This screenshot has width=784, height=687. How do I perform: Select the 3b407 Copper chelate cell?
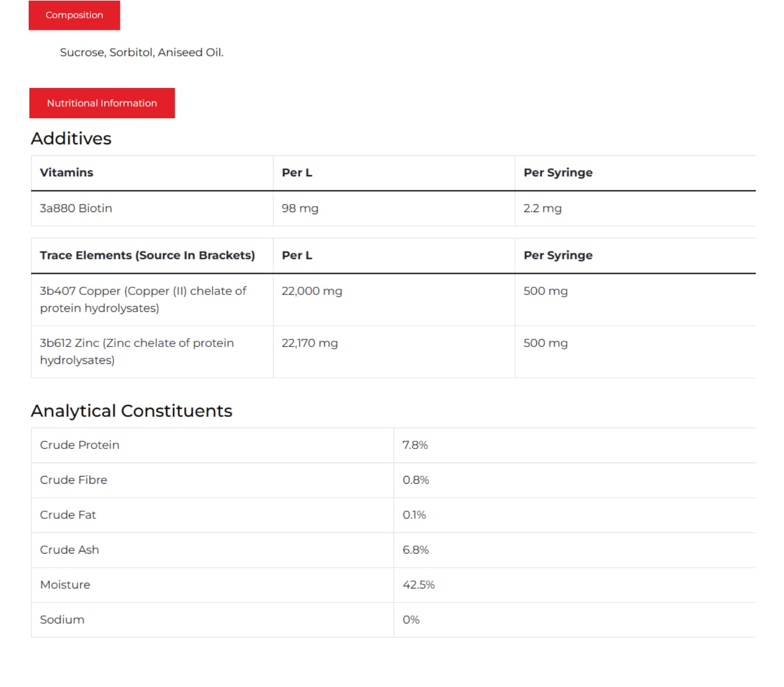click(143, 299)
